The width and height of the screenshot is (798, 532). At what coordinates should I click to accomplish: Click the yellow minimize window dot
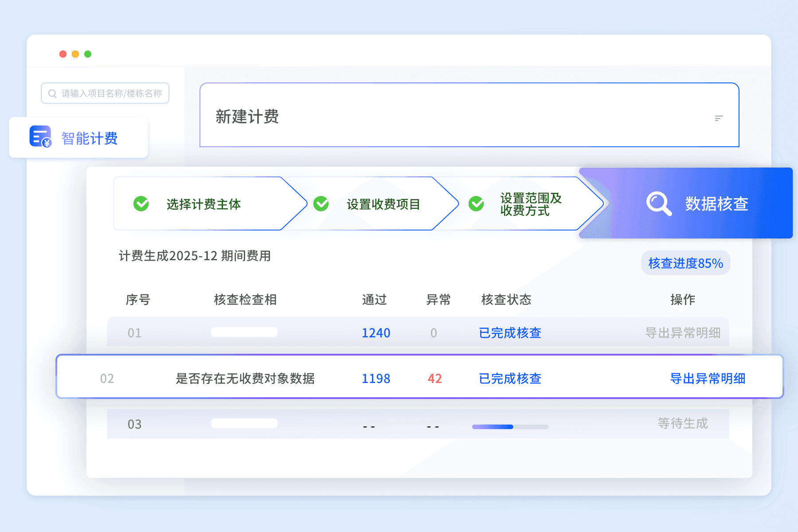pyautogui.click(x=75, y=54)
